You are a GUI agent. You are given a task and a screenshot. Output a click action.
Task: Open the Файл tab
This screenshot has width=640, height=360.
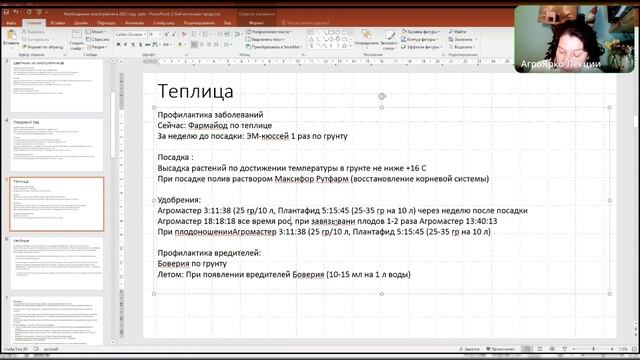click(11, 23)
